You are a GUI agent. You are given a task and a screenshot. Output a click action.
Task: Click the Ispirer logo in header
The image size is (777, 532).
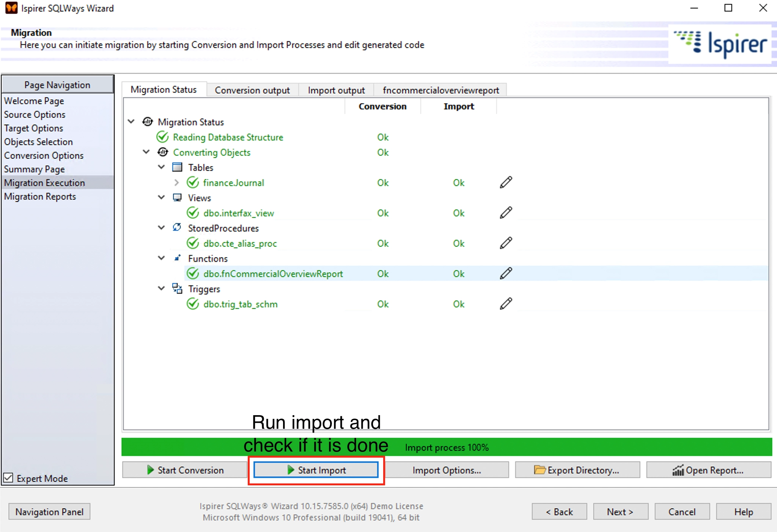tap(720, 44)
